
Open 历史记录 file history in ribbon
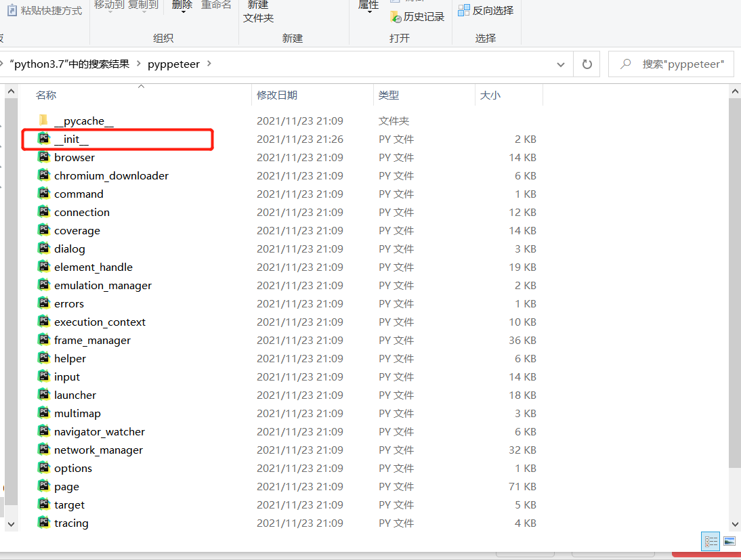pyautogui.click(x=417, y=17)
